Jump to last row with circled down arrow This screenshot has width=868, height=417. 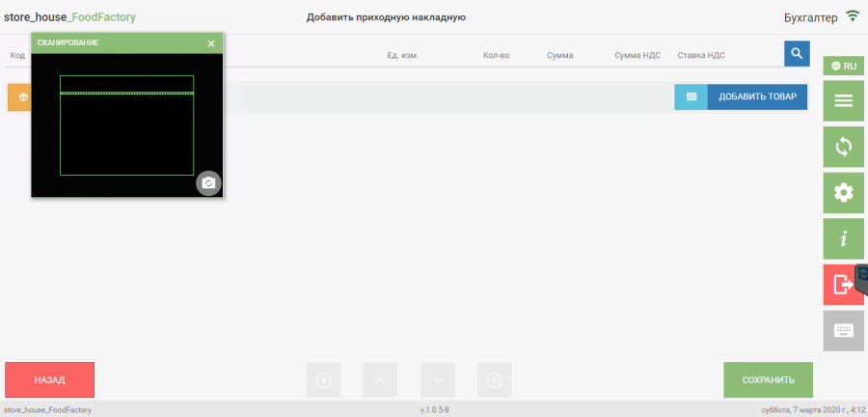click(x=494, y=380)
